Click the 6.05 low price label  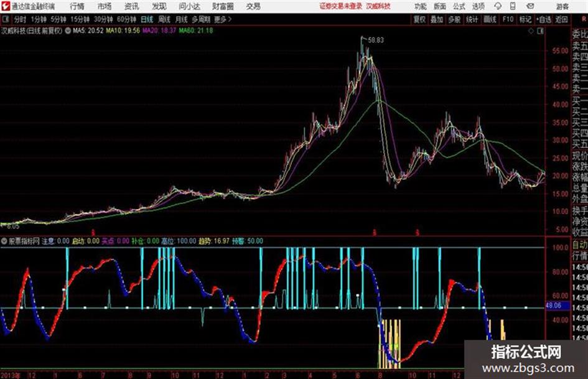tap(12, 227)
